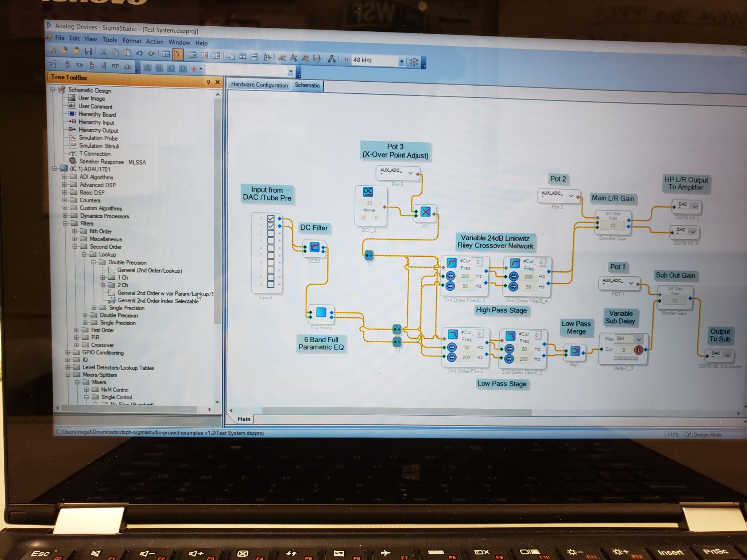747x560 pixels.
Task: Select Simulation Probe tree item
Action: click(98, 138)
